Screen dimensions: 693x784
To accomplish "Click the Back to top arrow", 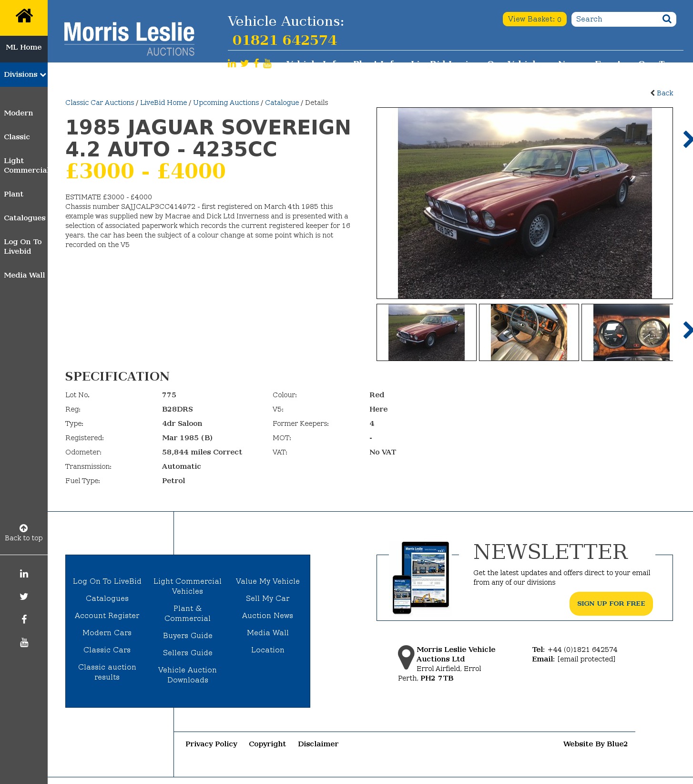I will pos(24,528).
